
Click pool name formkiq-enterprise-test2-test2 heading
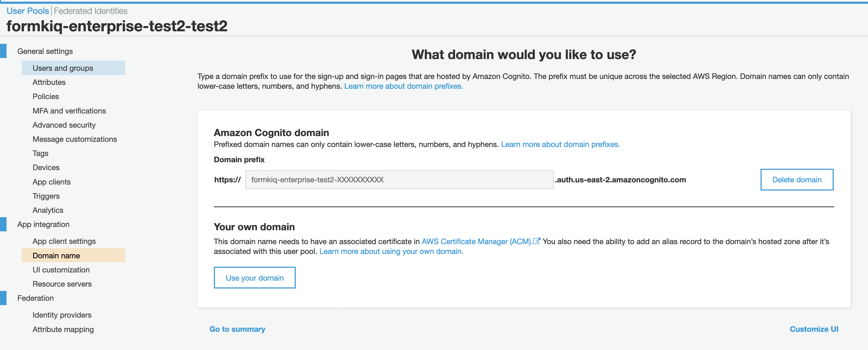tap(117, 26)
